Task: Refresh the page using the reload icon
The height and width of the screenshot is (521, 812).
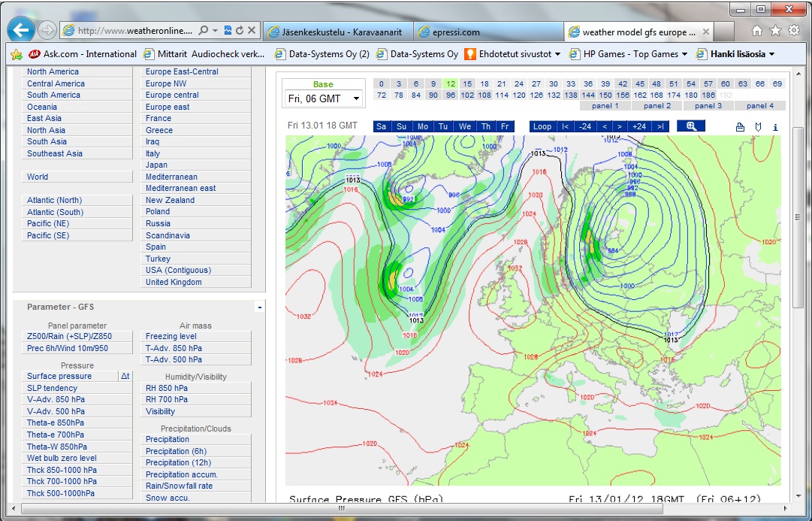Action: coord(240,31)
